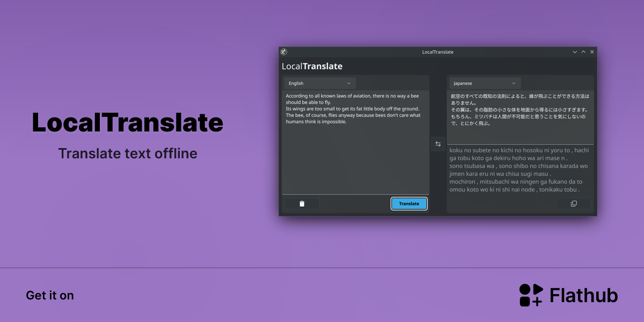
Task: Copy translation using the copy icon
Action: [x=574, y=204]
